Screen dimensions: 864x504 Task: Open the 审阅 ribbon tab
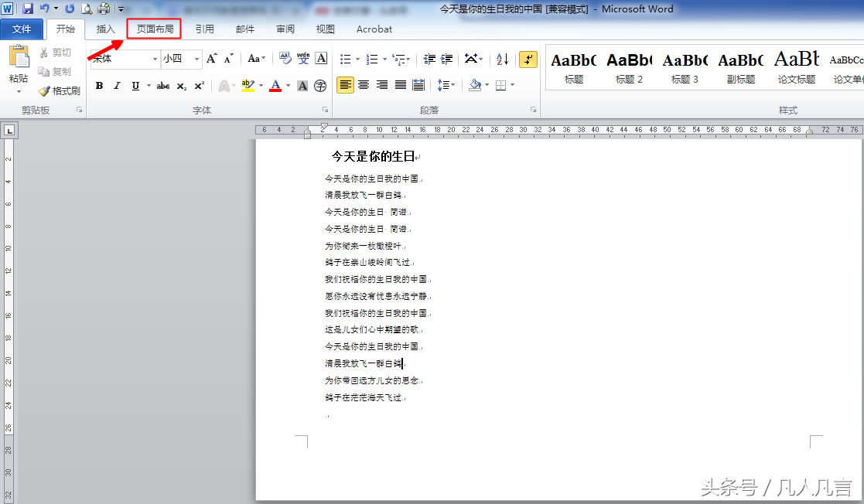click(x=284, y=29)
